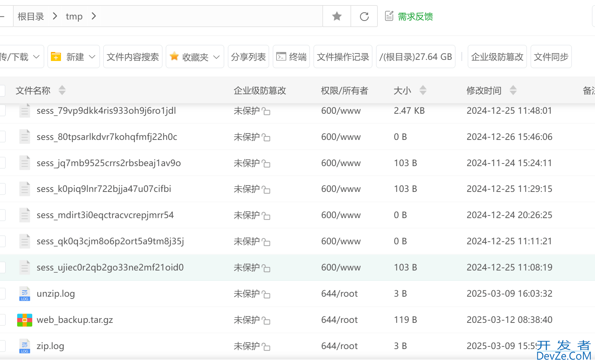
Task: Go to 根目录 in the breadcrumb
Action: click(x=31, y=16)
